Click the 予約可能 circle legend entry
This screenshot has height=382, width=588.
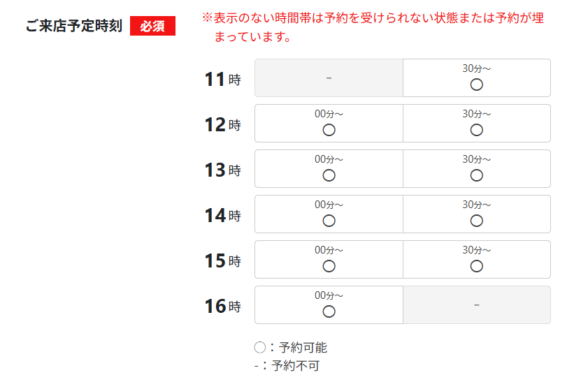click(x=291, y=348)
